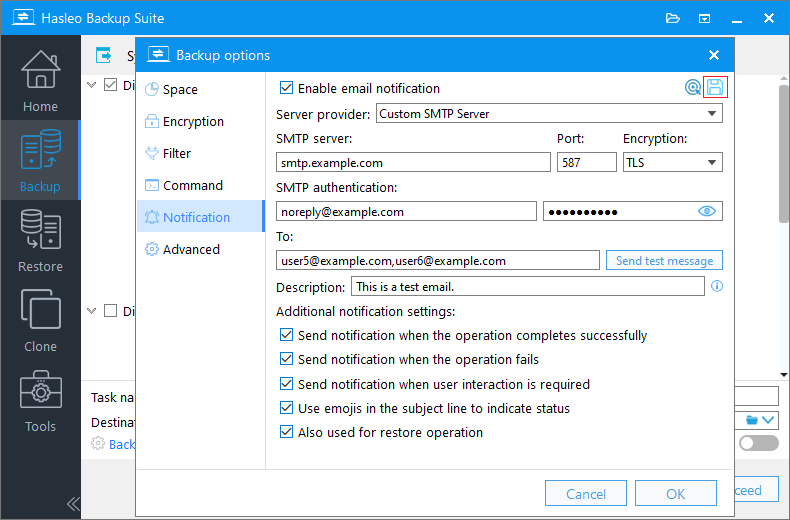Click the open folder icon in title bar
Screen dimensions: 790x520
point(673,19)
